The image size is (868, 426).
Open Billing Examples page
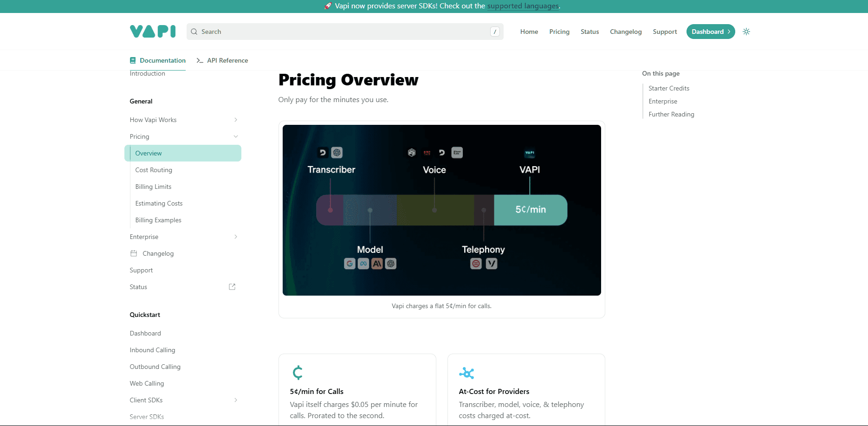158,220
